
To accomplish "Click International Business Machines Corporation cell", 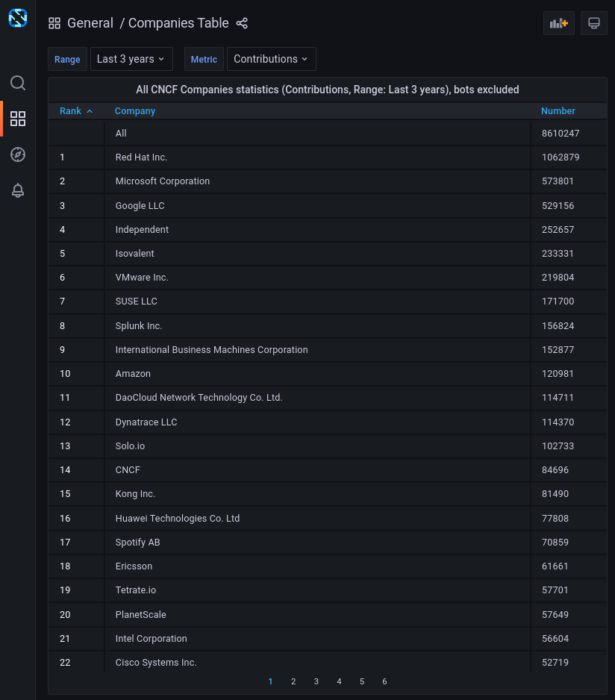I will [317, 350].
